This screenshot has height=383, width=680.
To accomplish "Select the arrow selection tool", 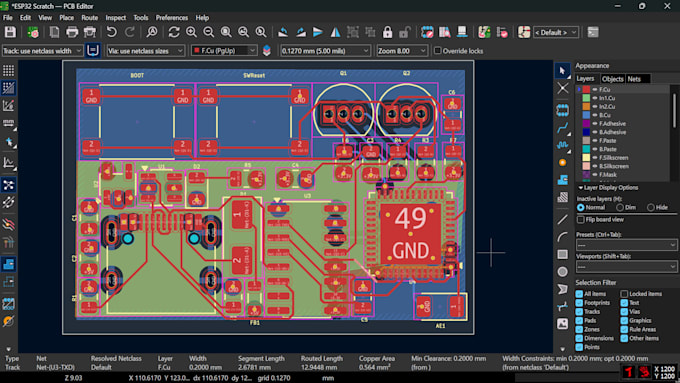I will [562, 70].
